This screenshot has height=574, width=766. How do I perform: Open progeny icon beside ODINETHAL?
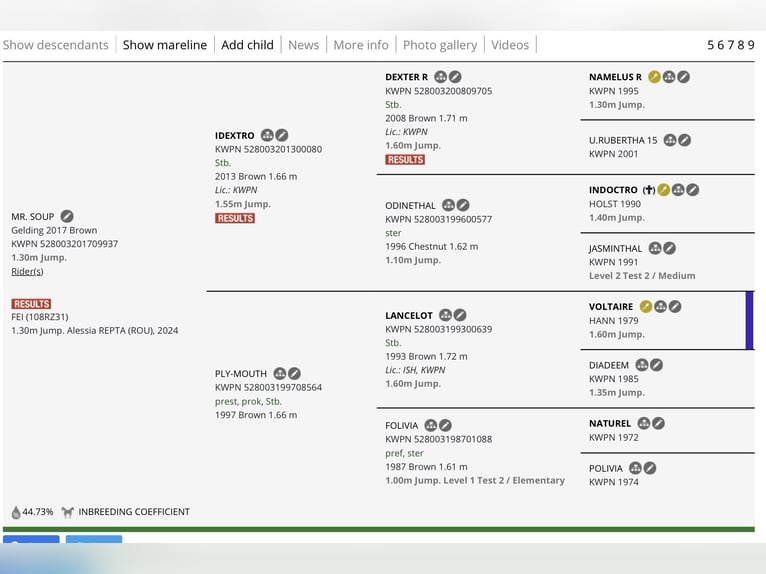pos(448,206)
